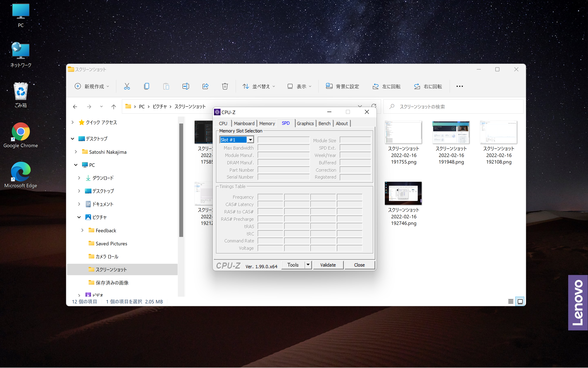Screen dimensions: 588x368
Task: Select thumbnail 2022-02-16 191755.png
Action: [x=403, y=143]
